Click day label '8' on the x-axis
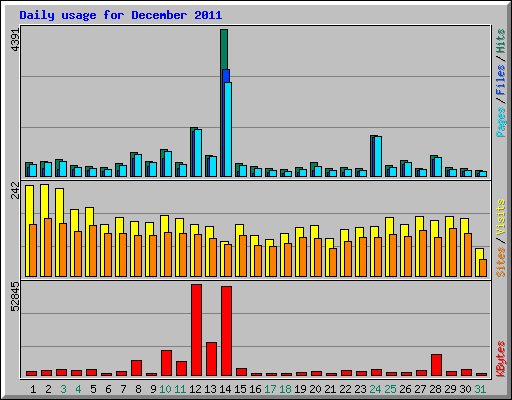Viewport: 512px width, 400px height. pos(138,389)
